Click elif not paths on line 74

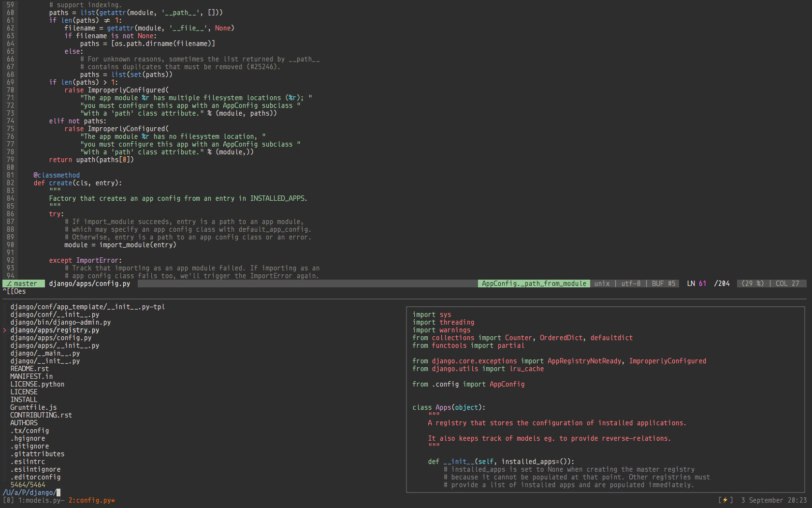pyautogui.click(x=78, y=121)
